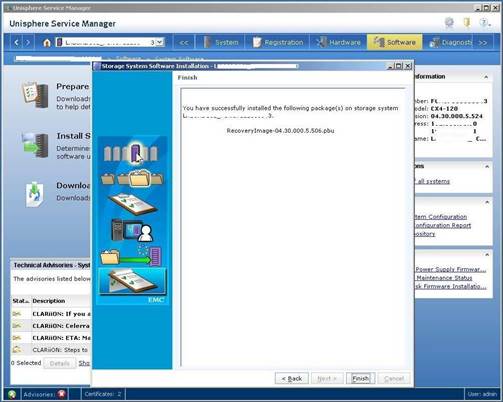Open the home icon in the toolbar
Viewport: 503px width, 402px height.
tap(47, 43)
